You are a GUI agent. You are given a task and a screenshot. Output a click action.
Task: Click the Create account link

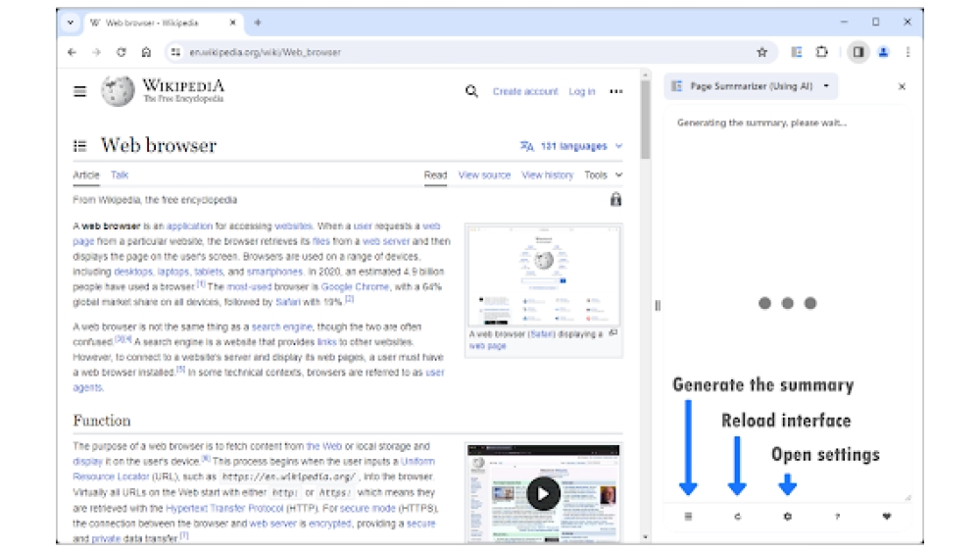[x=525, y=92]
